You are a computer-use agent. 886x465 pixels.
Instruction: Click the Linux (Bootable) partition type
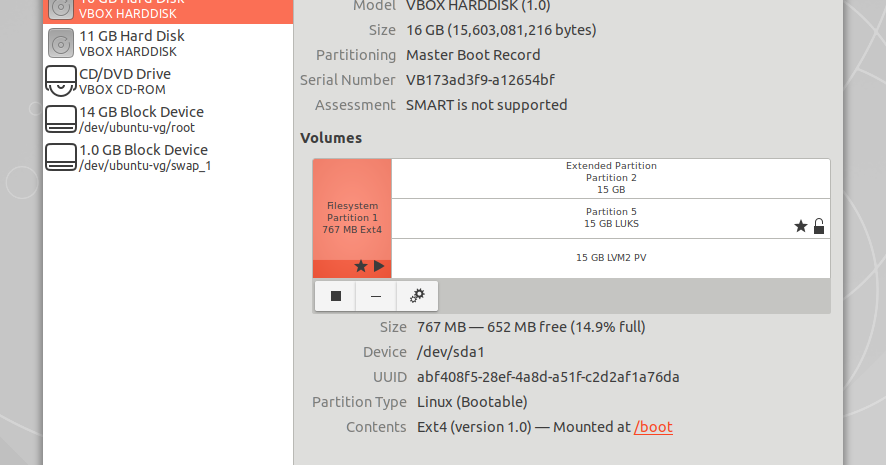pos(472,402)
